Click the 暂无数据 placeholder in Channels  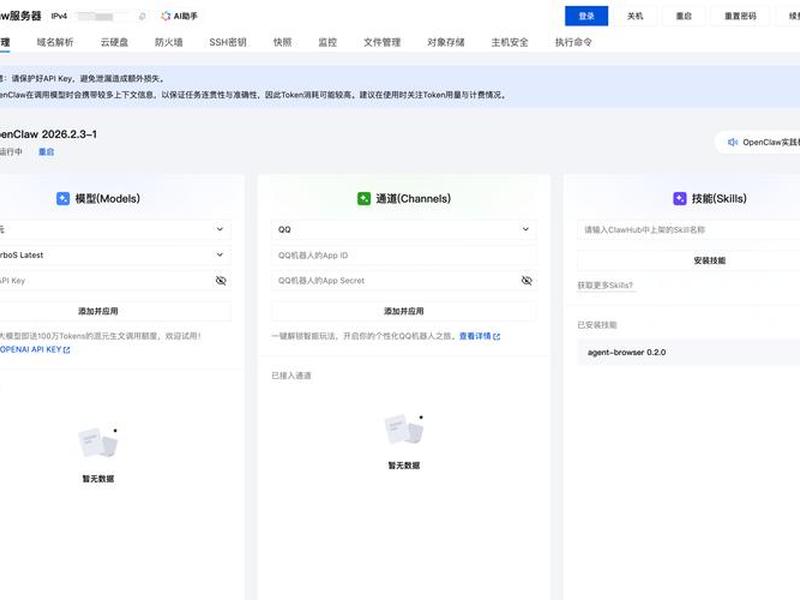(404, 466)
